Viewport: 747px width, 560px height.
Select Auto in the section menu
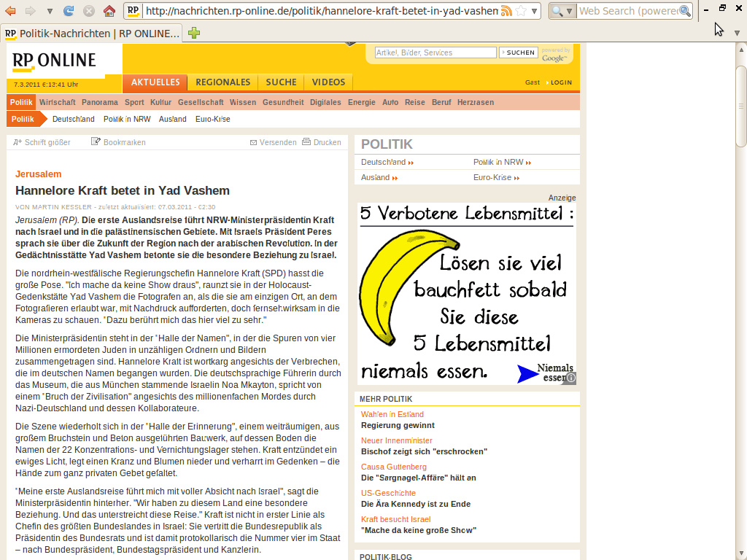coord(390,102)
